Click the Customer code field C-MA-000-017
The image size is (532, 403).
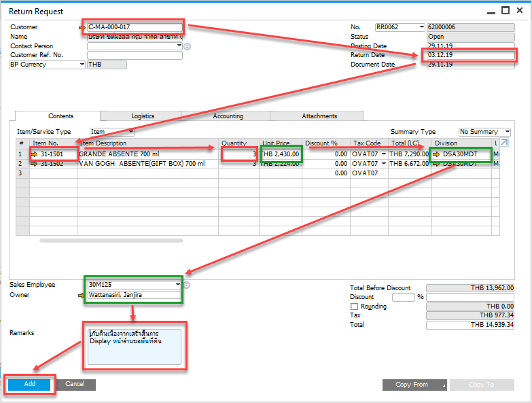click(x=135, y=27)
